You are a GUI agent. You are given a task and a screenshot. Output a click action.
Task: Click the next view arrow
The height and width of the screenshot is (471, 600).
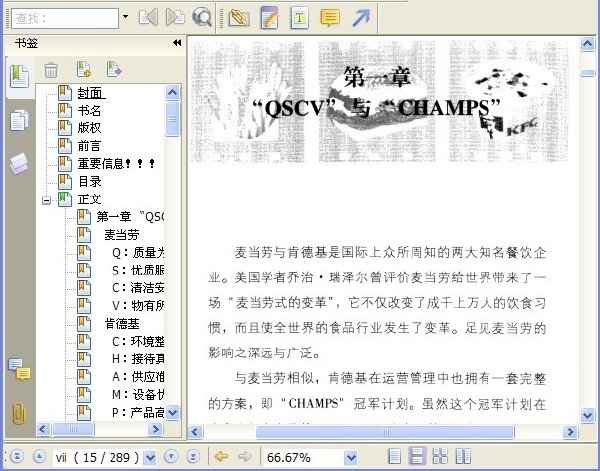pyautogui.click(x=245, y=456)
